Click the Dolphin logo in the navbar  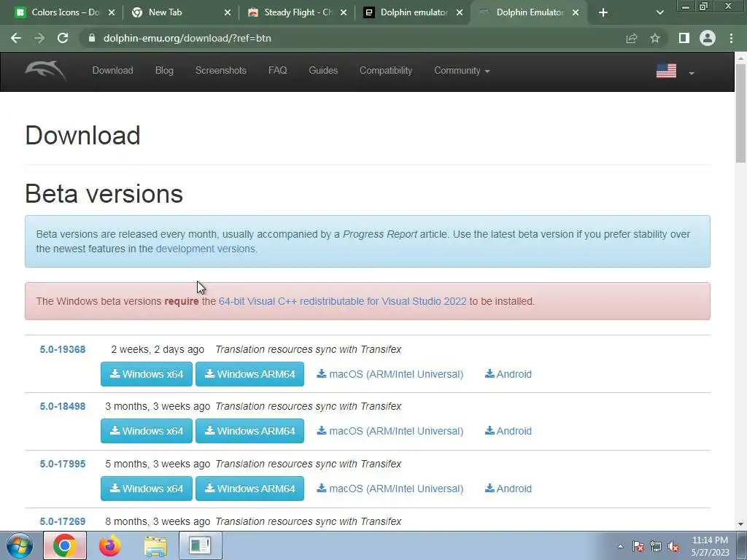[46, 71]
